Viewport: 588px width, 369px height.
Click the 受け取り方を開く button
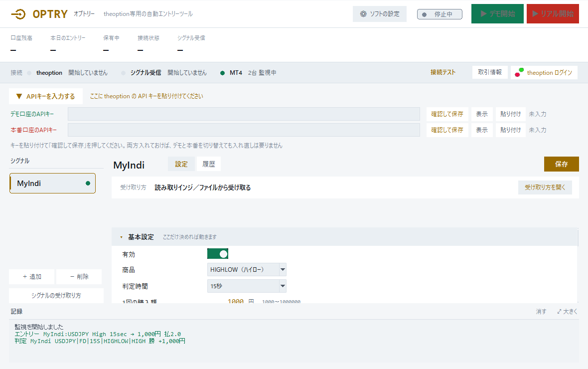545,187
